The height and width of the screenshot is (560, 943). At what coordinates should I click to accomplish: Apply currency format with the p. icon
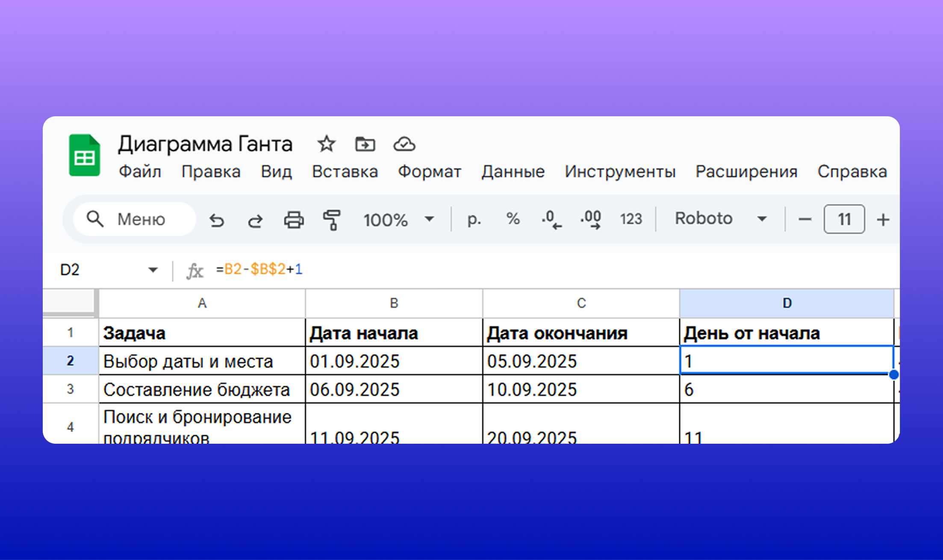pyautogui.click(x=474, y=220)
